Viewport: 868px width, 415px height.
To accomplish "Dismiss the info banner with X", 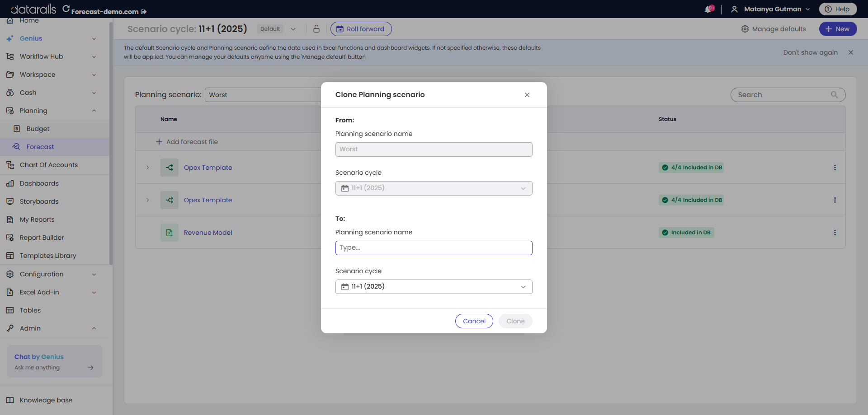I will tap(851, 52).
